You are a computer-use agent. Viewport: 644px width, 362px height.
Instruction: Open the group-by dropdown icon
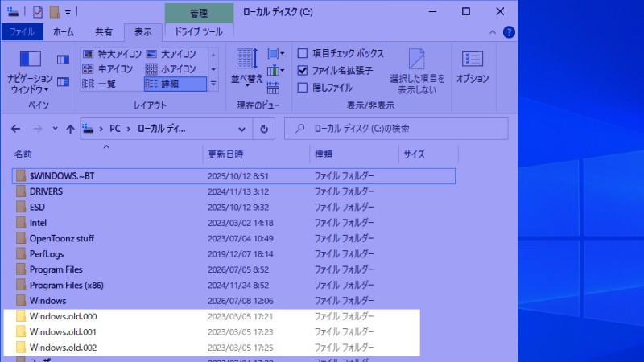275,54
